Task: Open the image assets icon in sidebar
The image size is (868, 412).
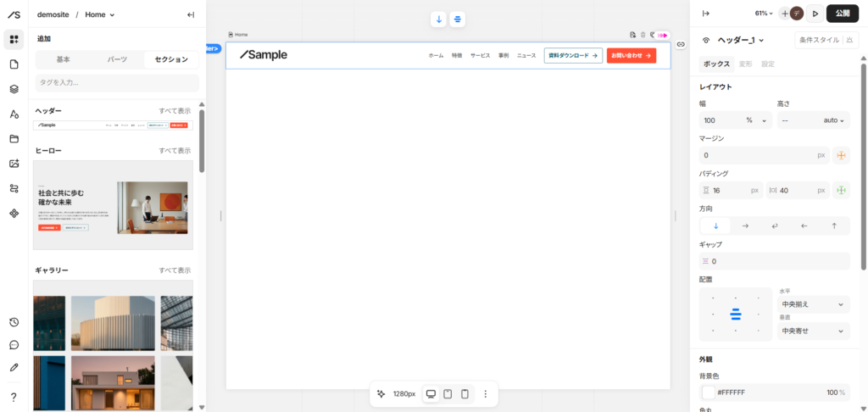Action: (14, 164)
